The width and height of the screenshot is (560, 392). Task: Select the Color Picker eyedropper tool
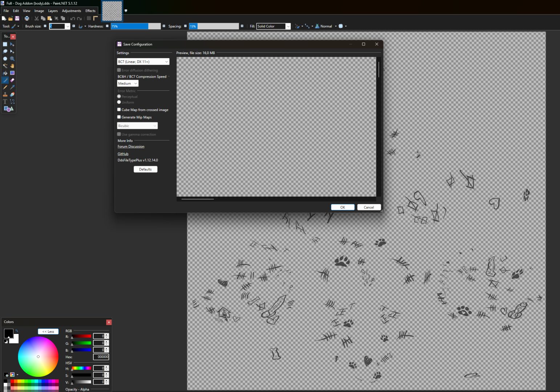pos(12,87)
